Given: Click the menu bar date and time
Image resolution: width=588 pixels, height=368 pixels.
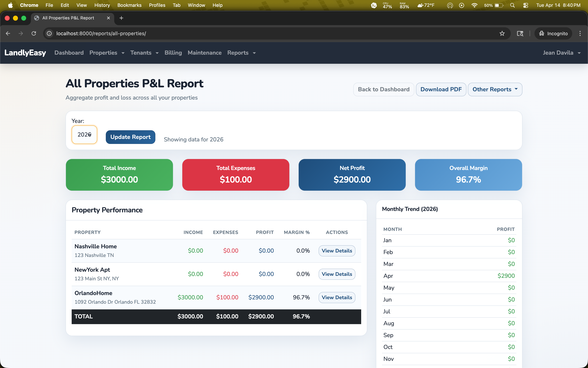Looking at the screenshot, I should 558,5.
